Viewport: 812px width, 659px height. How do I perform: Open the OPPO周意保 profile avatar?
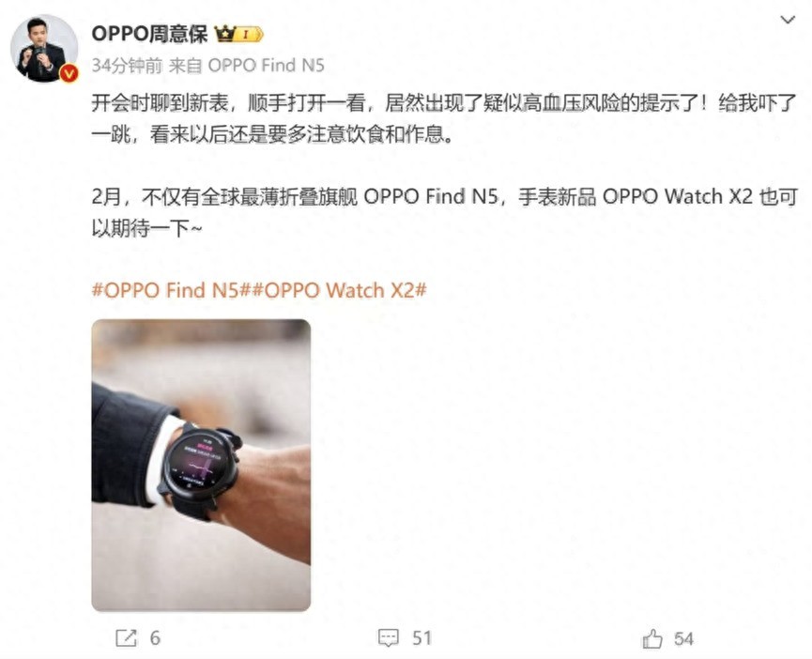click(x=44, y=48)
